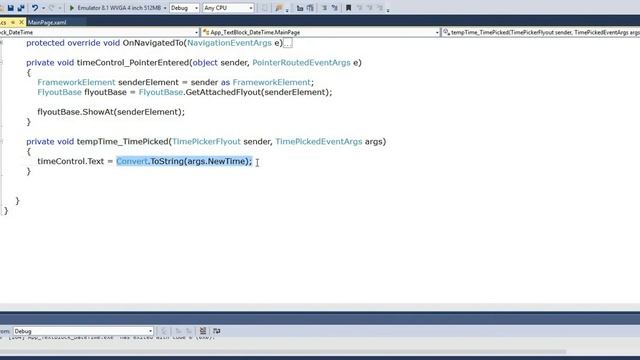
Task: Toggle word wrap in the Output pane
Action: [217, 331]
